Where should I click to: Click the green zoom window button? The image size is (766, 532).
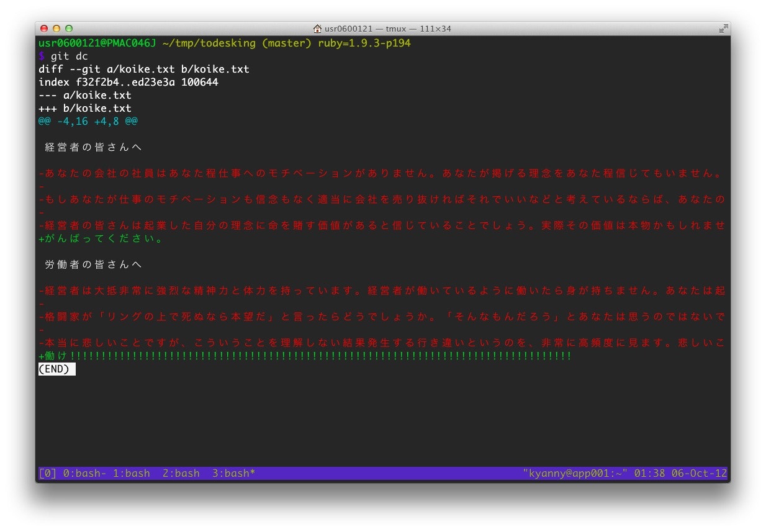pyautogui.click(x=69, y=29)
